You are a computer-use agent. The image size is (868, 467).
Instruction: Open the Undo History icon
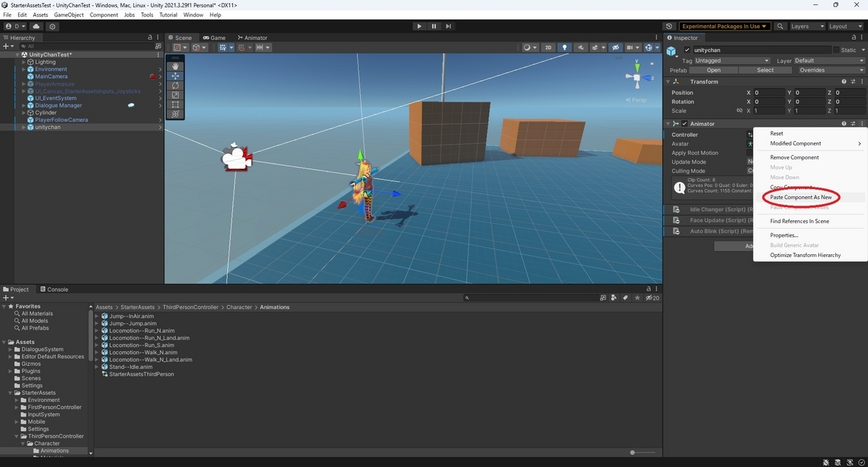coord(669,26)
